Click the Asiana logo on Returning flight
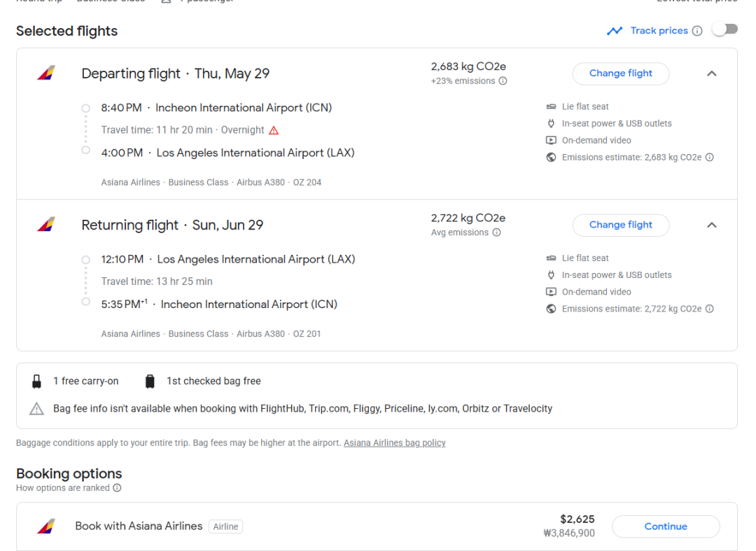The width and height of the screenshot is (756, 551). pyautogui.click(x=46, y=225)
